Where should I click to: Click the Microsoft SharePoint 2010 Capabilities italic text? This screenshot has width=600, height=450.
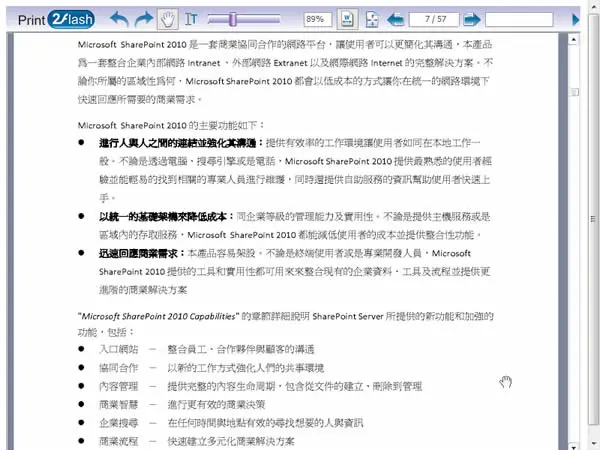tap(158, 316)
